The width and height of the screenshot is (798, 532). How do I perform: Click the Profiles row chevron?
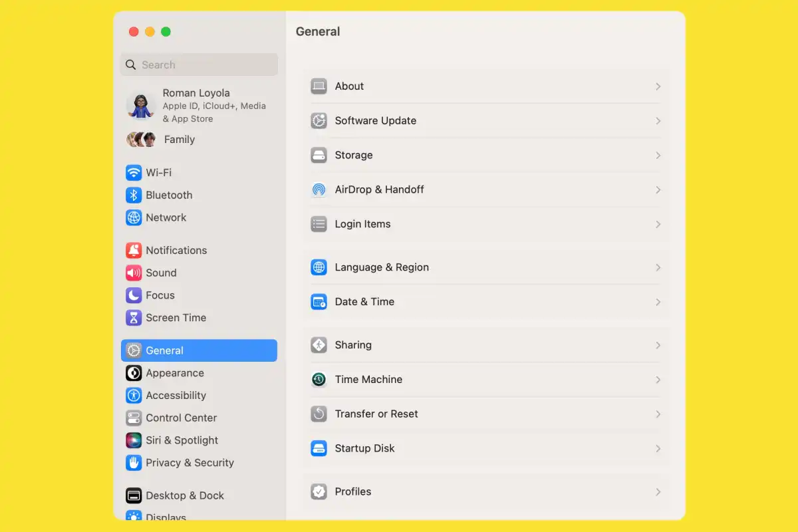tap(658, 491)
